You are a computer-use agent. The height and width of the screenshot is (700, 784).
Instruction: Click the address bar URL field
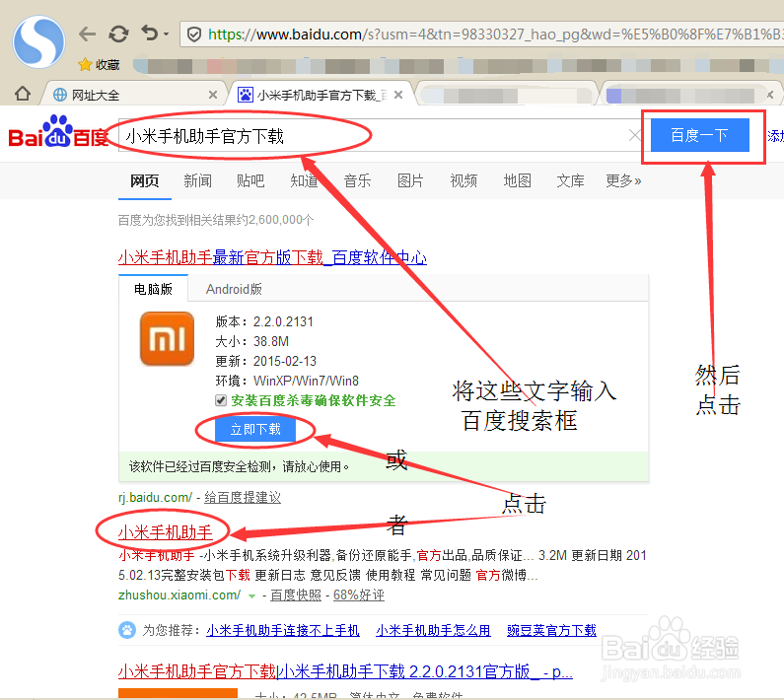pos(481,35)
